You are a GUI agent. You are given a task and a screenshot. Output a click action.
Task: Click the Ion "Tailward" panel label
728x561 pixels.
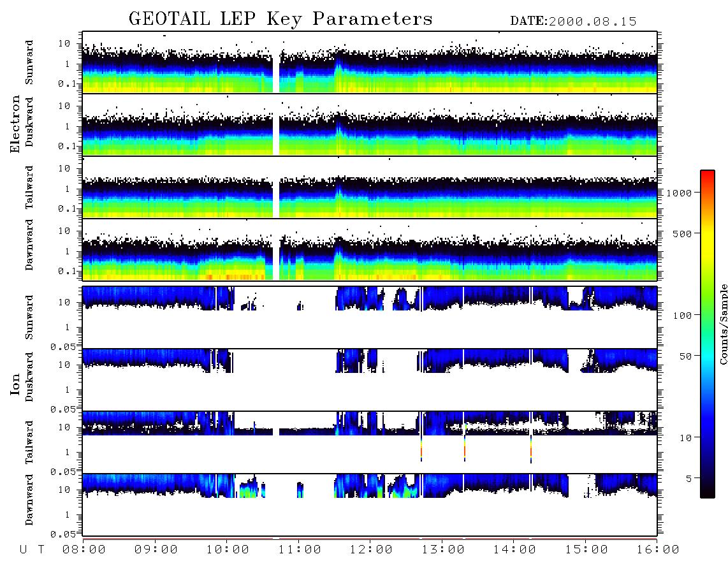click(x=29, y=442)
